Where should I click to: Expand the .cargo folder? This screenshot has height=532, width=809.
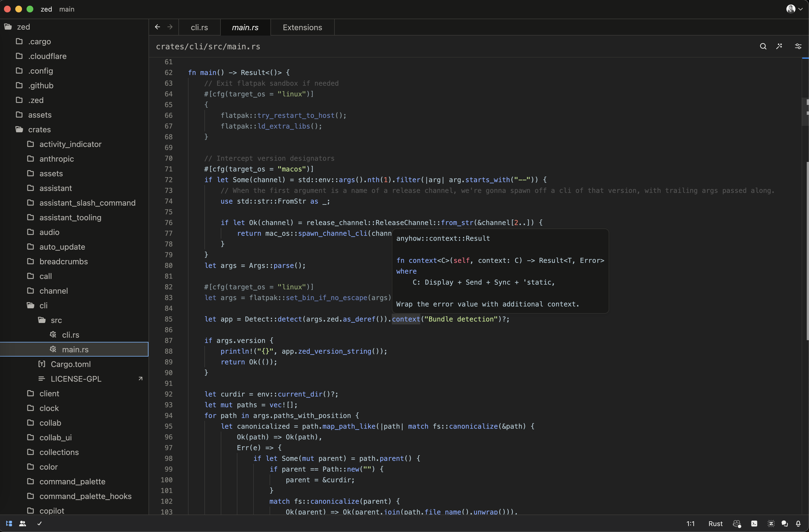(74, 41)
